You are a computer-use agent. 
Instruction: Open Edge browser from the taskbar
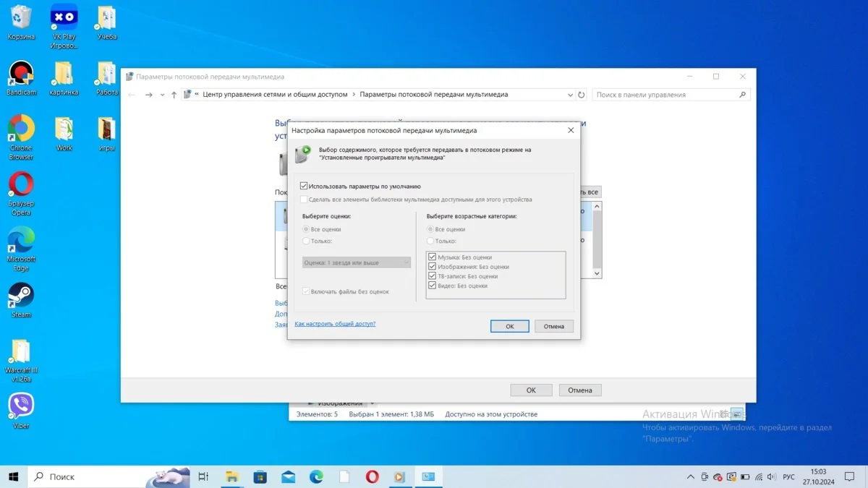[316, 476]
